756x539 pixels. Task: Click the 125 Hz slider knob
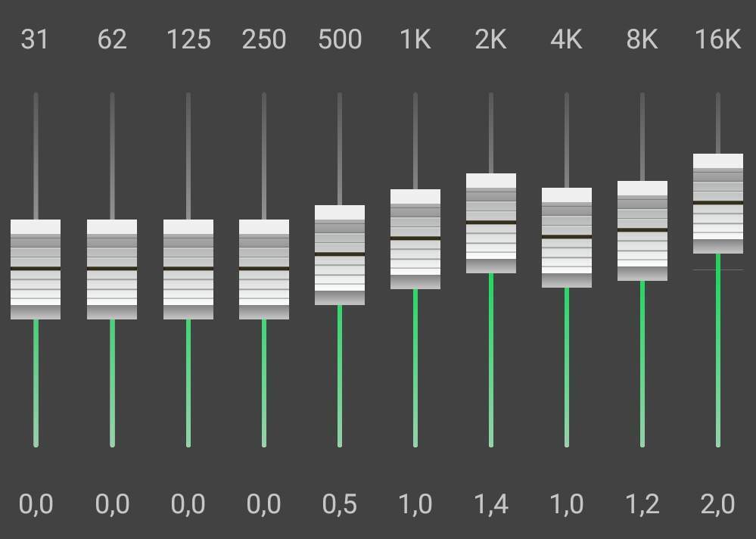[x=188, y=269]
